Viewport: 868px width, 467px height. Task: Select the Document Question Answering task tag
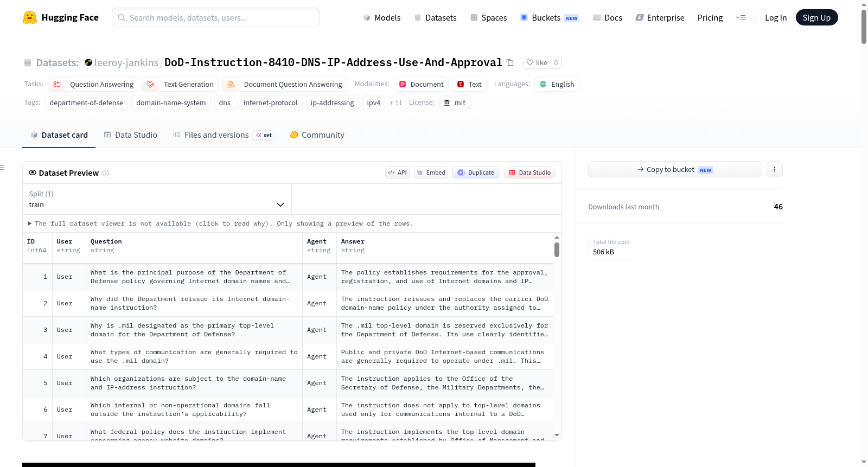pos(285,84)
